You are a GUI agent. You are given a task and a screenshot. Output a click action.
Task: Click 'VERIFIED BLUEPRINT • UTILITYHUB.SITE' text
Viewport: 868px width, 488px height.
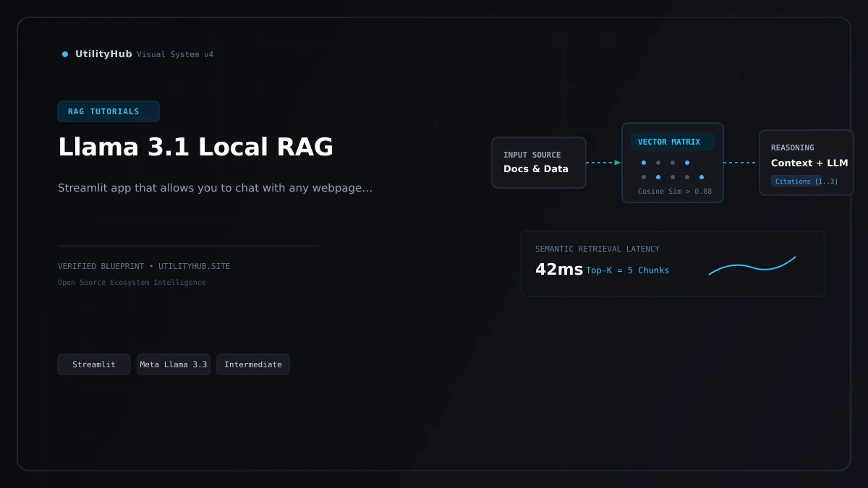pos(144,266)
